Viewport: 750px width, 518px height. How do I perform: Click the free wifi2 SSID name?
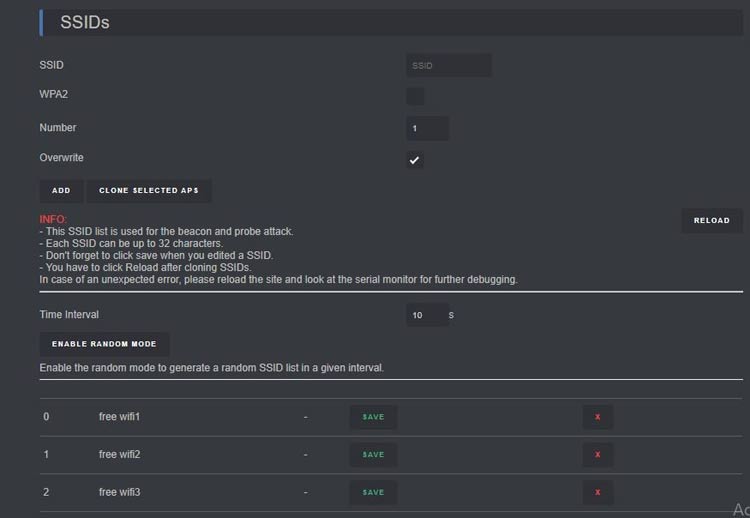[120, 454]
